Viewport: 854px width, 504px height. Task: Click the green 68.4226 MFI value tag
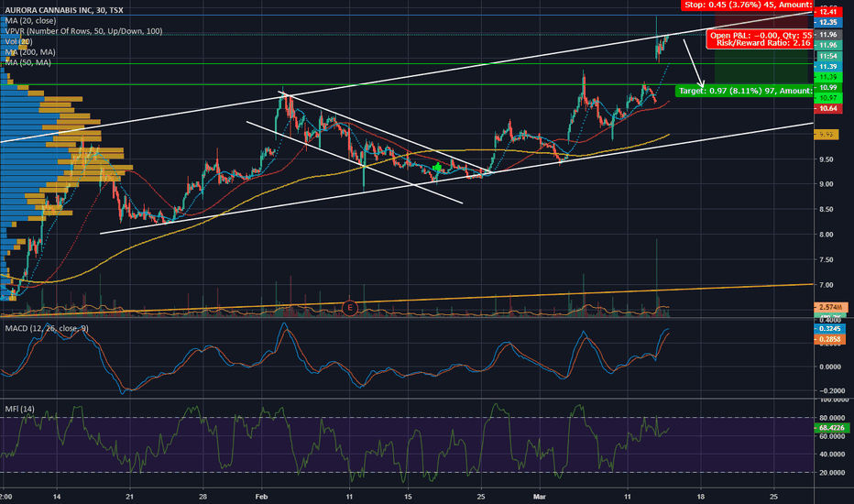tap(831, 428)
